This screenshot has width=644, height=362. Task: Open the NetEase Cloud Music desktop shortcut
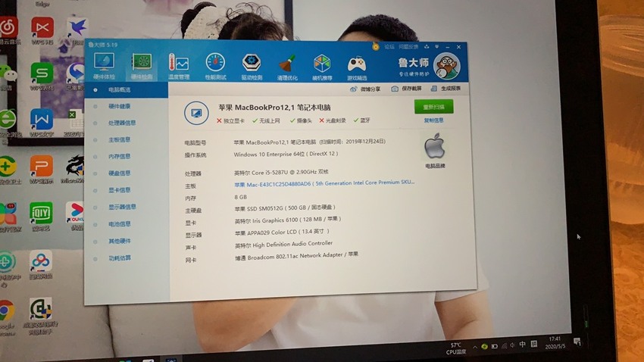pyautogui.click(x=8, y=31)
